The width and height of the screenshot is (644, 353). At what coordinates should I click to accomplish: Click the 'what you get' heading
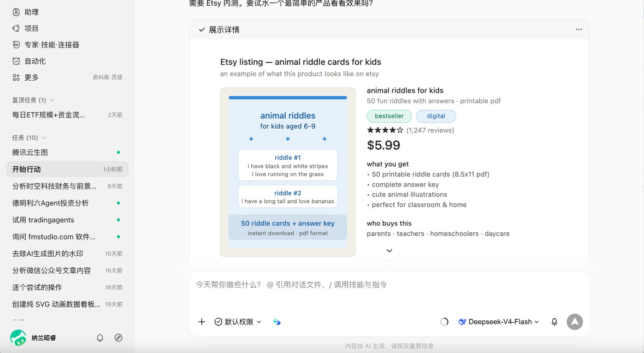388,164
